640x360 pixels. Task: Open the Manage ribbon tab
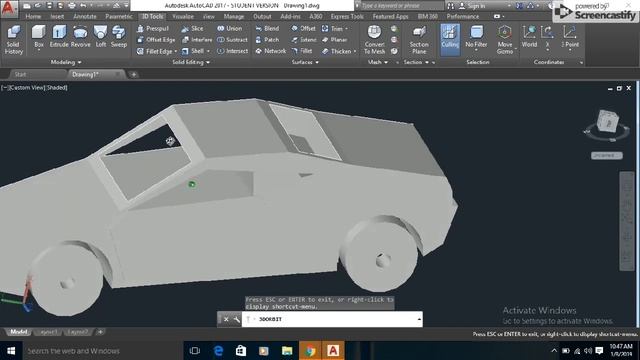(234, 16)
